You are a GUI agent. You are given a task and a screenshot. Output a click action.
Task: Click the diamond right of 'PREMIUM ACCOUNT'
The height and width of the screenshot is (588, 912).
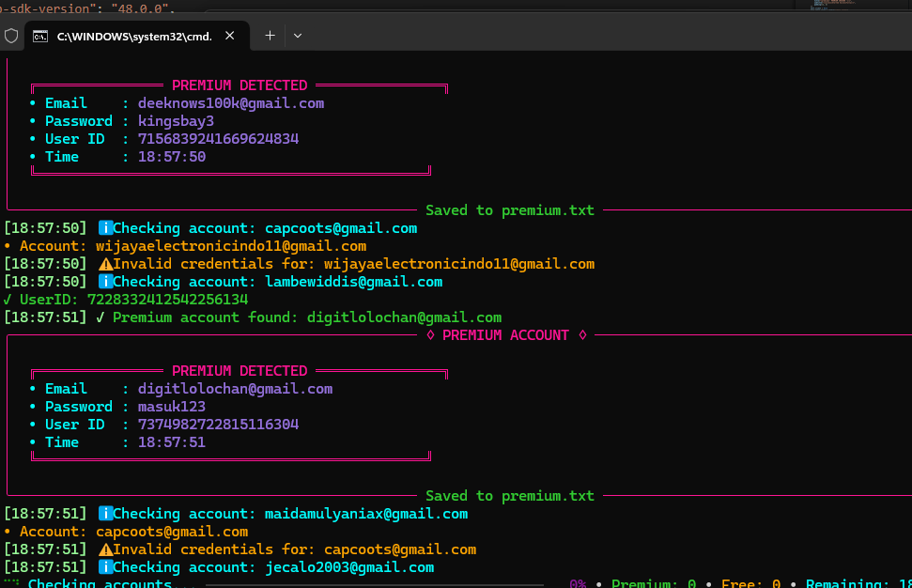[x=582, y=335]
